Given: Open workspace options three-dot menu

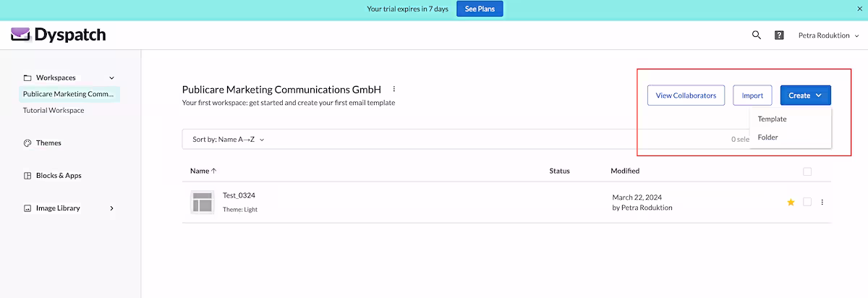Looking at the screenshot, I should pyautogui.click(x=394, y=89).
